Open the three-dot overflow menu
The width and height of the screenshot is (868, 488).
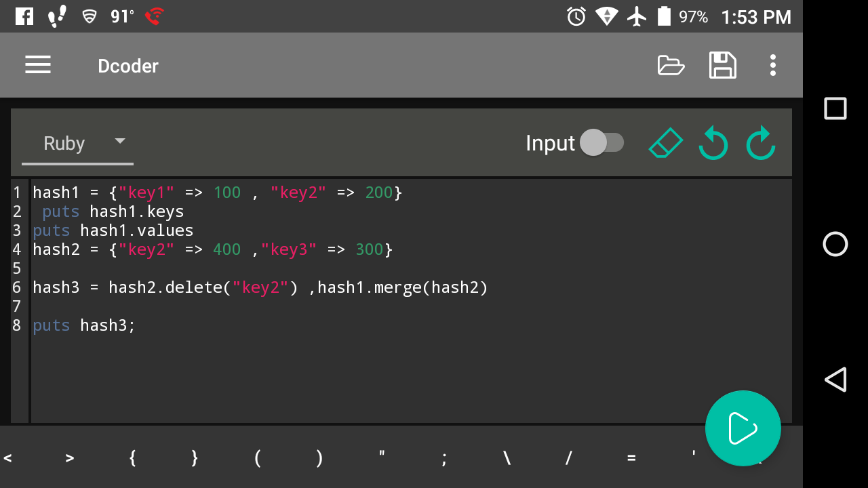[772, 65]
